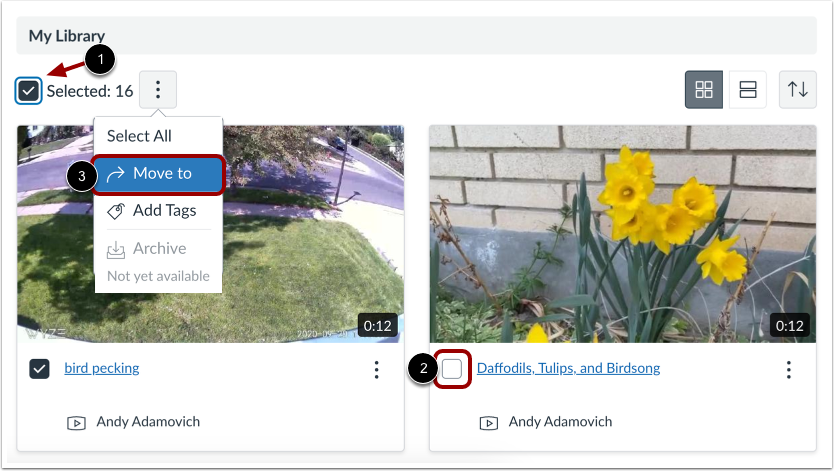The height and width of the screenshot is (471, 834).
Task: Uncheck the select-all checkbox beside Selected: 16
Action: point(28,91)
